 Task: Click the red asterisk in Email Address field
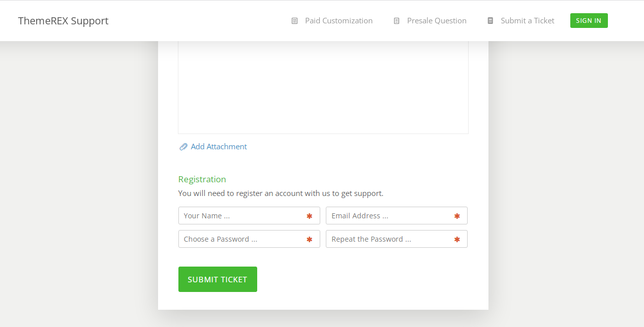456,216
